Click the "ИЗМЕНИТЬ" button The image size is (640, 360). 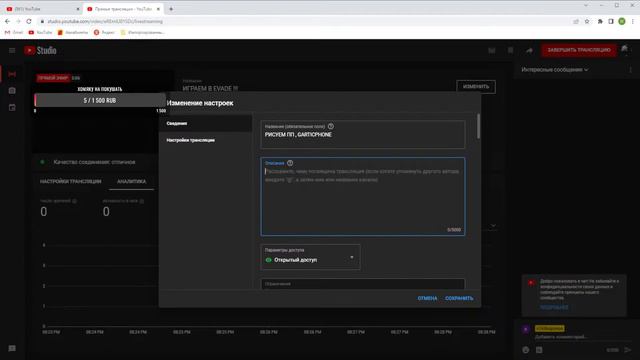point(476,87)
